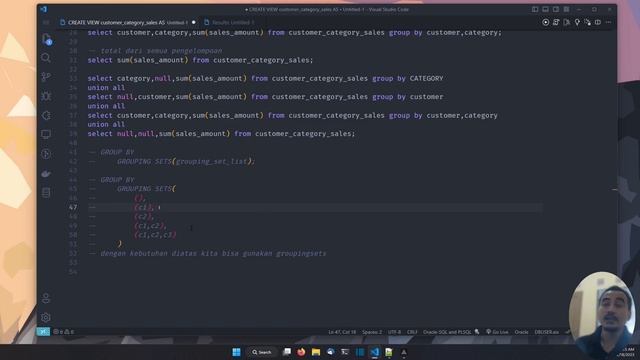
Task: Open Notepad++ icon in the taskbar
Action: coord(389,352)
